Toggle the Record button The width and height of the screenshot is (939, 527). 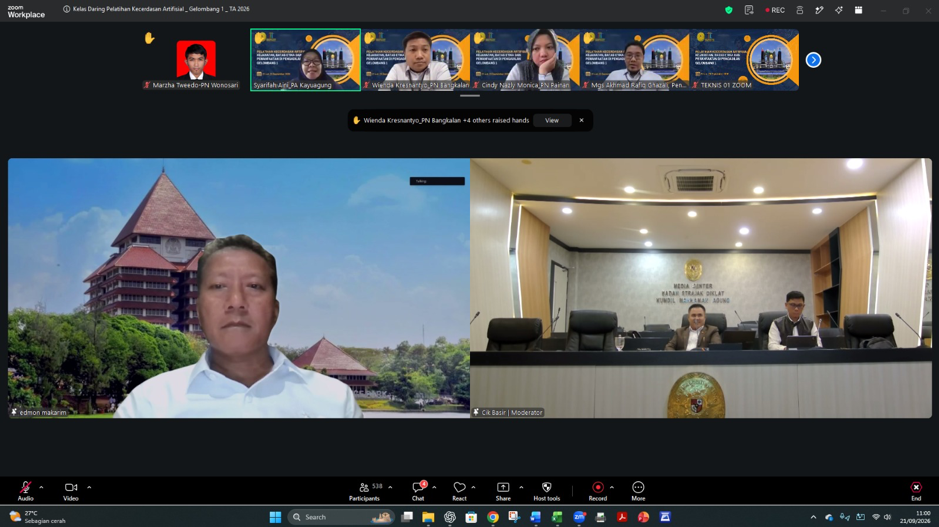598,490
